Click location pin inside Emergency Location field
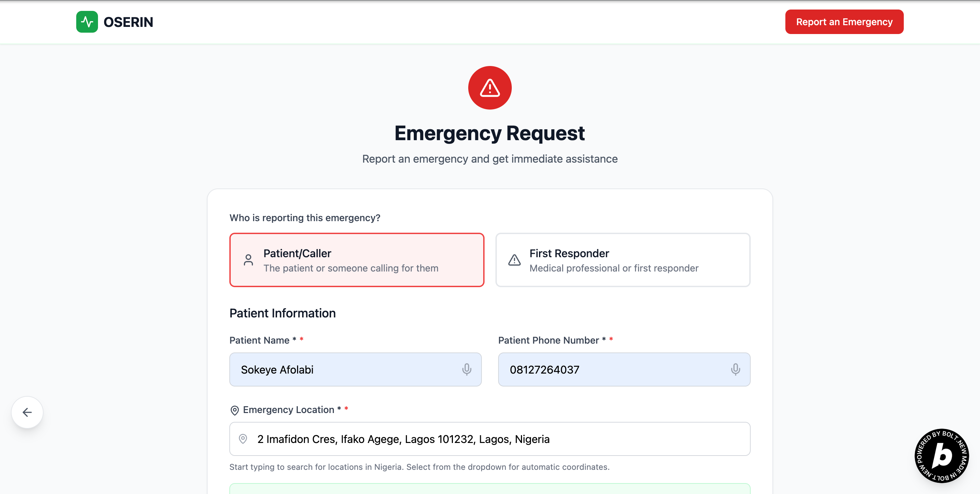The width and height of the screenshot is (980, 494). point(243,439)
